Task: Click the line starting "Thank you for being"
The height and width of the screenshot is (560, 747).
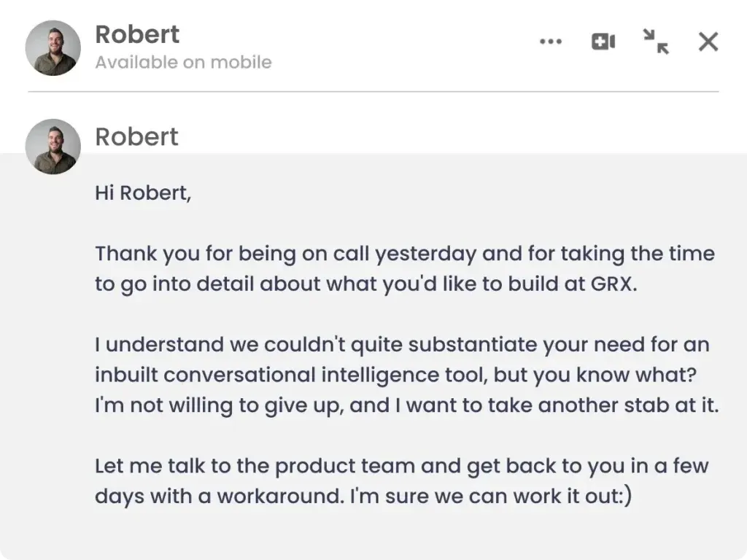Action: click(x=405, y=254)
